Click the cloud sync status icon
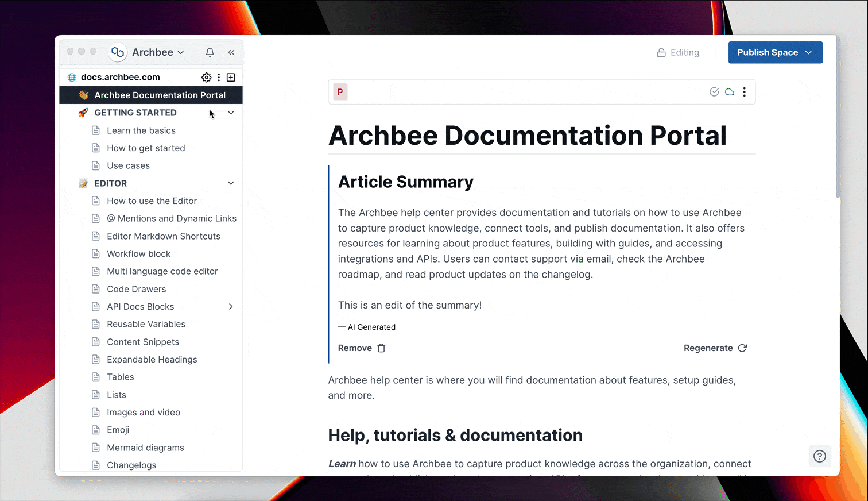Viewport: 868px width, 501px height. [x=730, y=92]
